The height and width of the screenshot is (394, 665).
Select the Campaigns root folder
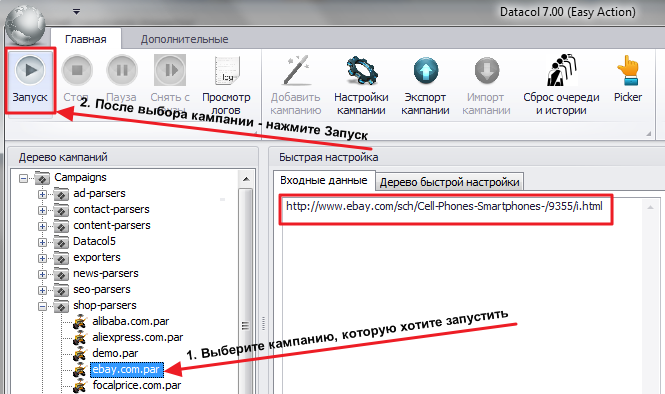(x=80, y=177)
